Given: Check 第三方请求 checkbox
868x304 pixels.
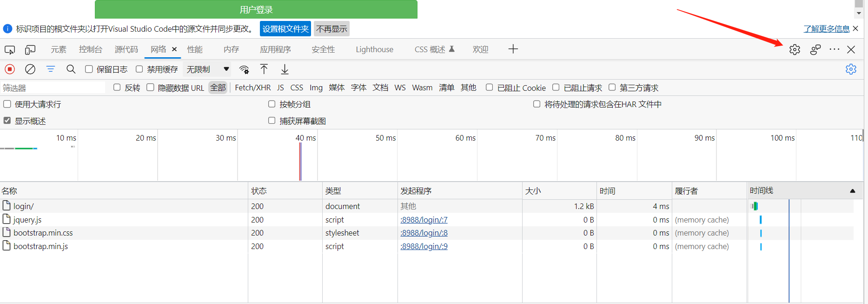Looking at the screenshot, I should click(x=612, y=87).
